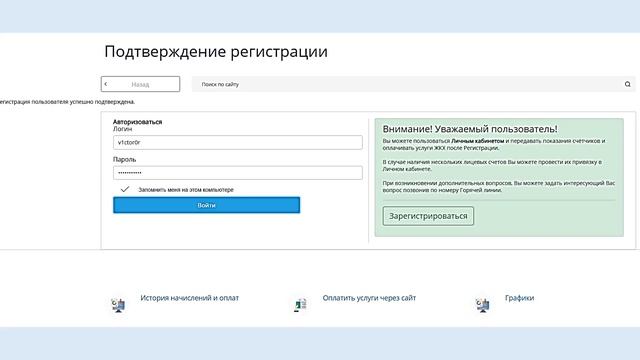Focus the Логин input field
This screenshot has height=360, width=640.
[238, 142]
